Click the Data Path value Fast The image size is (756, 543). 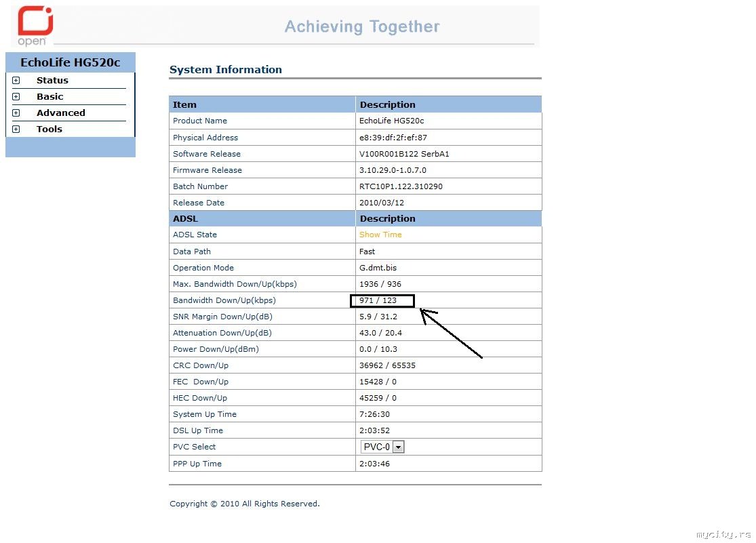click(367, 252)
